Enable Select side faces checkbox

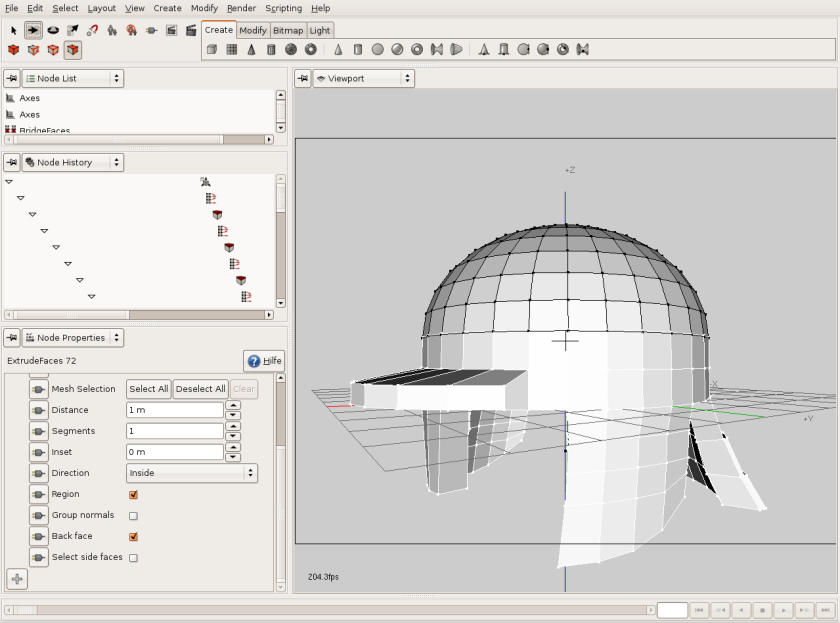(133, 558)
